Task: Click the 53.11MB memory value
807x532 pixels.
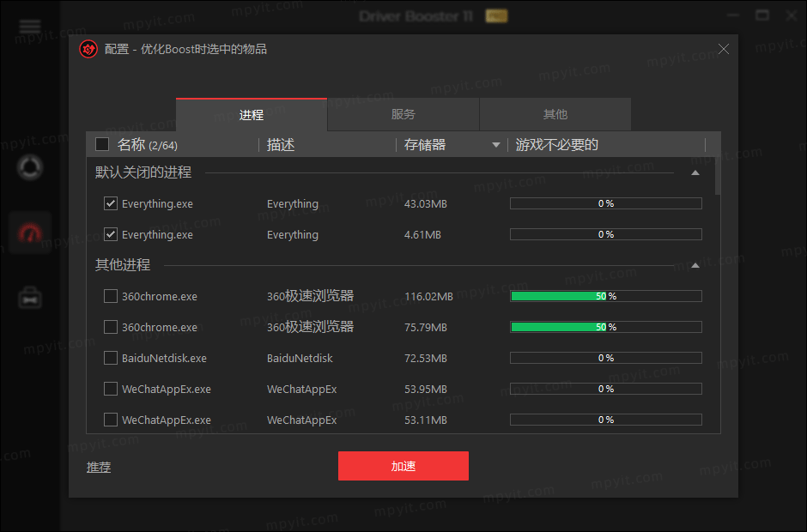Action: [426, 420]
